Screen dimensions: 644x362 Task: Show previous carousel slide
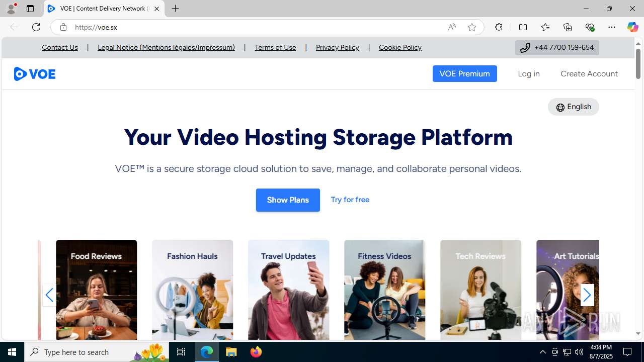point(49,295)
